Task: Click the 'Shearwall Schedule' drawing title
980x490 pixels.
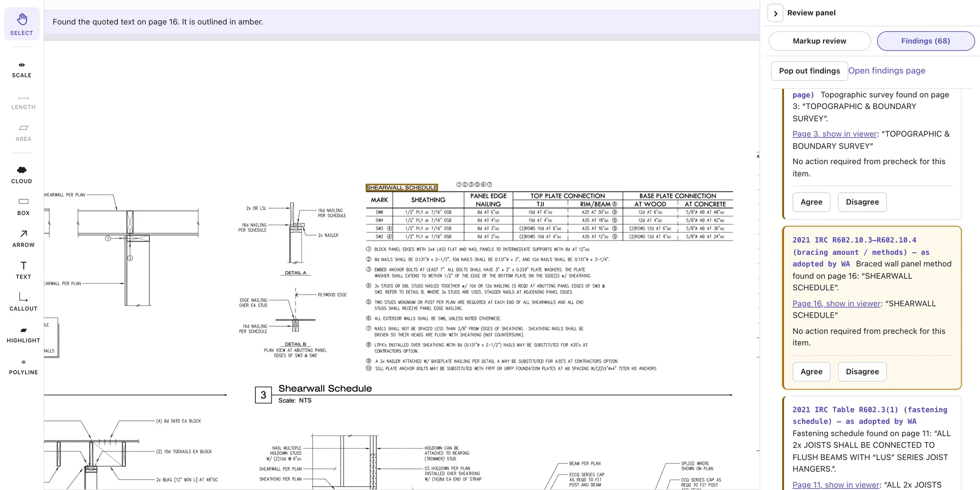Action: (x=325, y=388)
